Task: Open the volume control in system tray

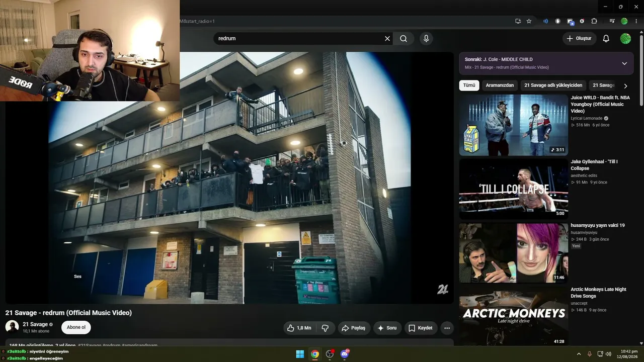Action: tap(608, 354)
